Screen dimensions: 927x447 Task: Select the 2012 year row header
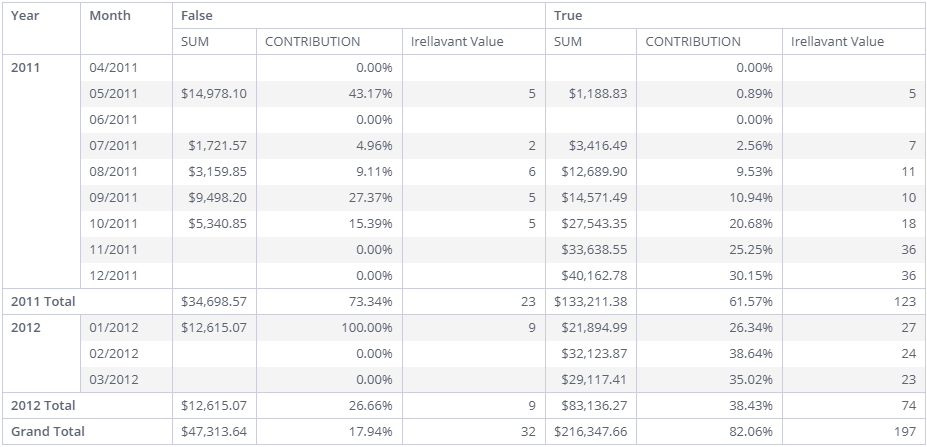25,327
